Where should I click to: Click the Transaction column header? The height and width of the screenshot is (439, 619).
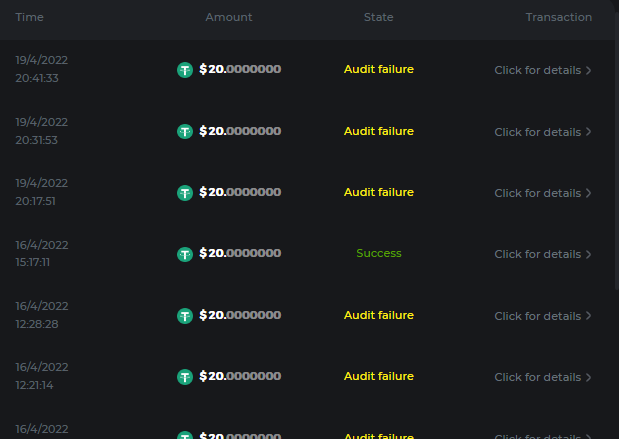tap(558, 17)
